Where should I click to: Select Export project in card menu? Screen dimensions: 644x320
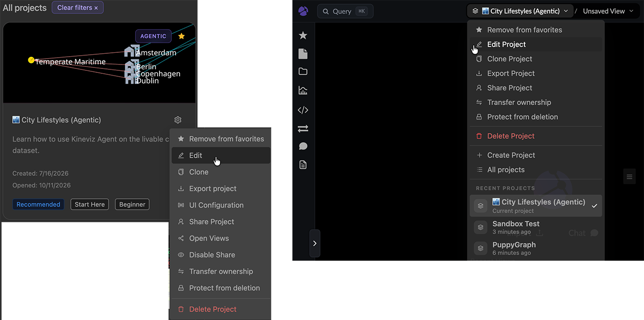pos(221,189)
